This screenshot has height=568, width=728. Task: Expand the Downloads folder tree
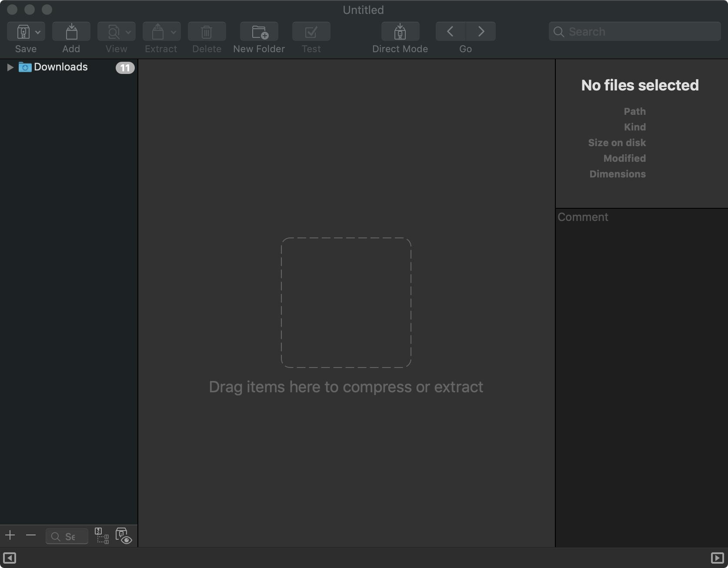10,67
